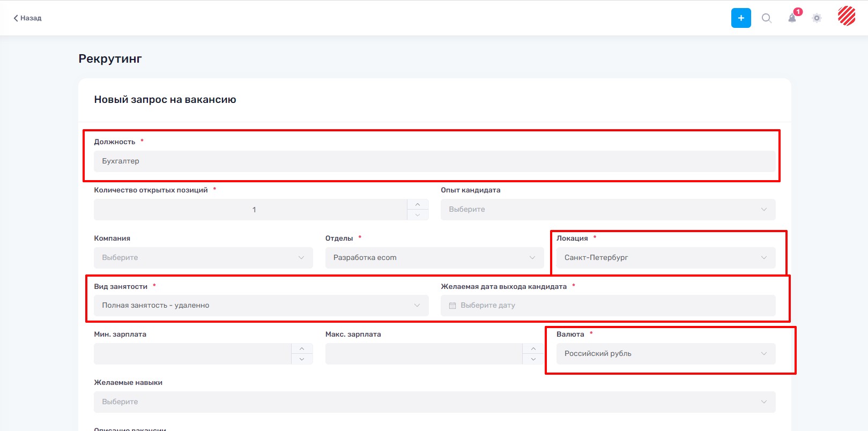The image size is (868, 431).
Task: Increase the Макс. зарплата value
Action: (x=533, y=349)
